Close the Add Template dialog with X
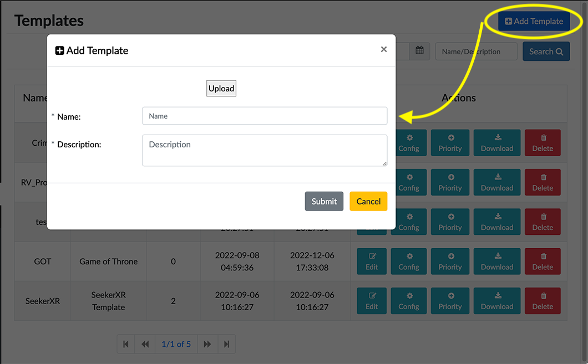 tap(383, 49)
